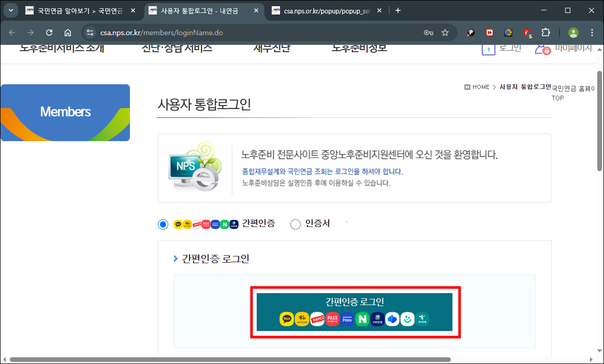Choose Samsung Pass authentication icon
Viewport: 604px width, 364px height.
tap(347, 318)
